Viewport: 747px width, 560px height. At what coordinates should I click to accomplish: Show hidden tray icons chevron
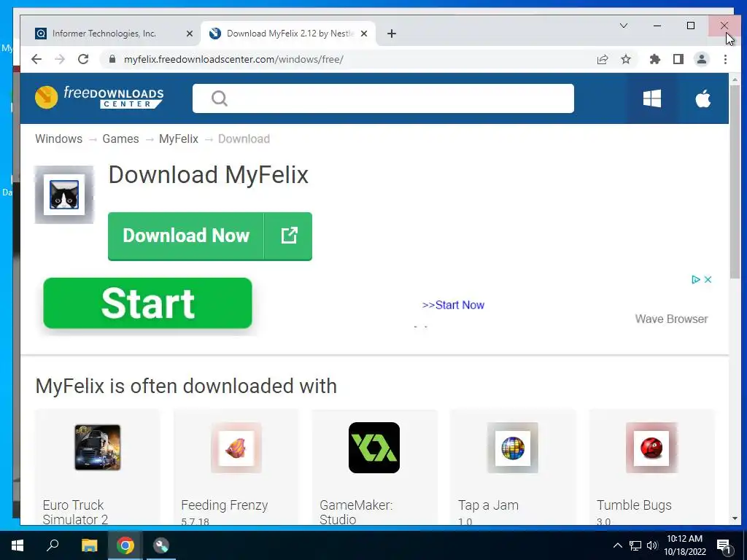[x=617, y=545]
